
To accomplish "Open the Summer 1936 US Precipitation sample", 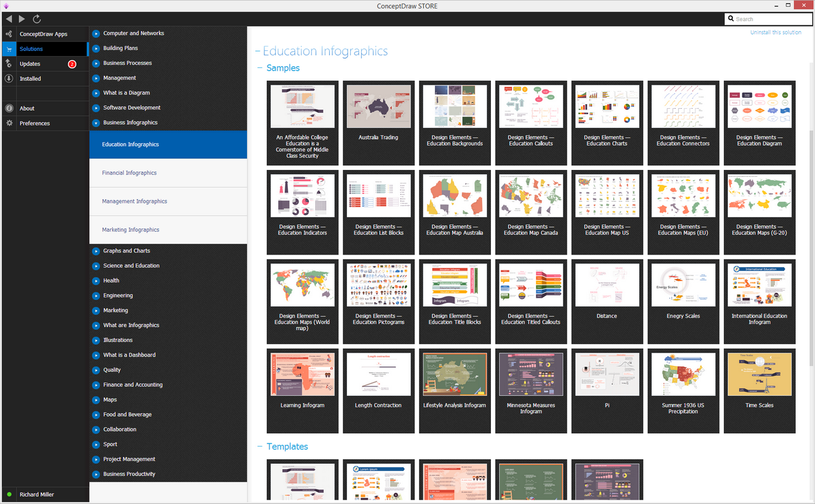I will pyautogui.click(x=683, y=391).
